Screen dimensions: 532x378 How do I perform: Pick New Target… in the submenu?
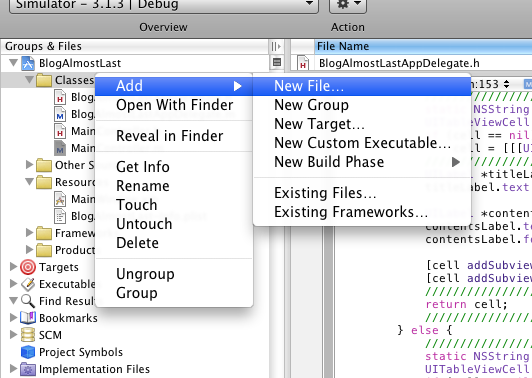[x=362, y=124]
